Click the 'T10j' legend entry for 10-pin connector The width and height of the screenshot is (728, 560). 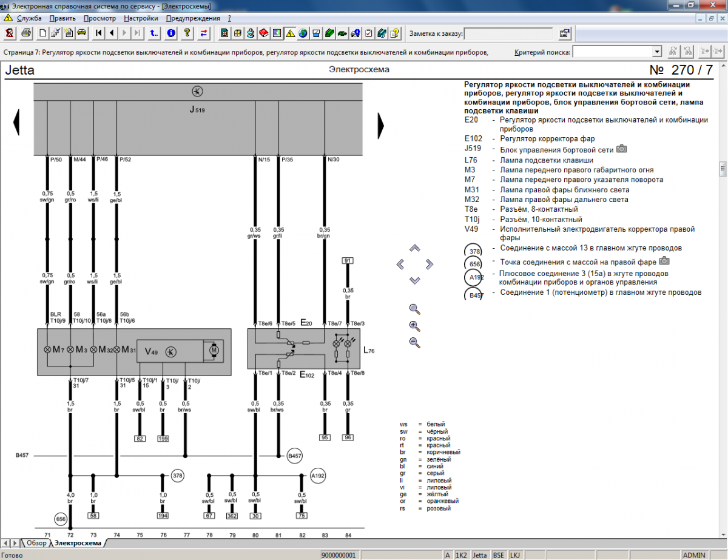point(472,219)
